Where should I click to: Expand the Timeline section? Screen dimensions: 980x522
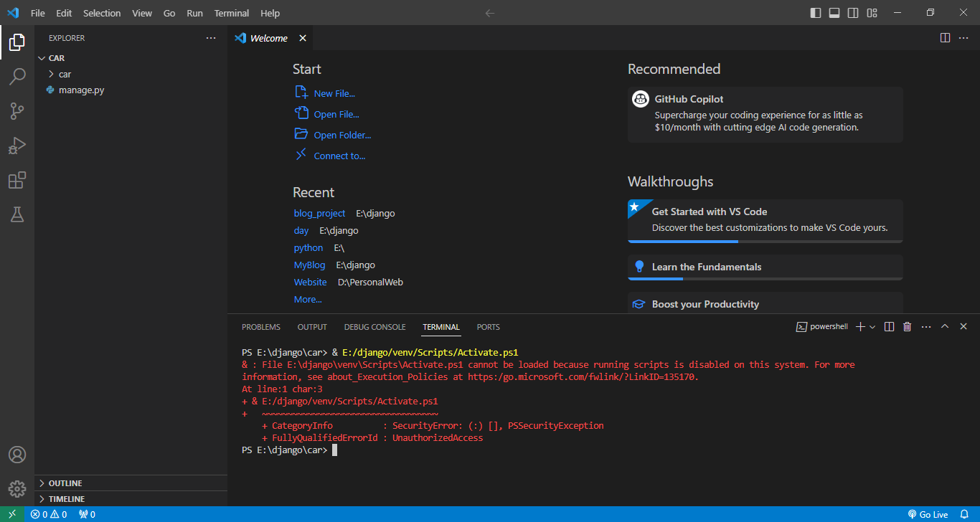tap(131, 499)
